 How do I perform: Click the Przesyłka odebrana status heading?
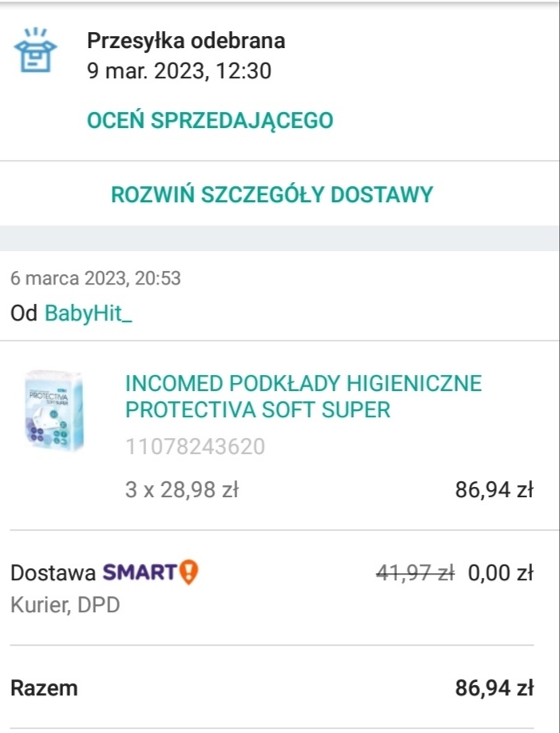(185, 41)
